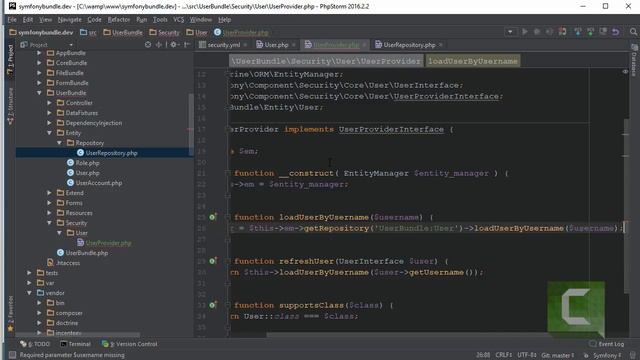
Task: Click the Run button in toolbar
Action: tap(524, 32)
